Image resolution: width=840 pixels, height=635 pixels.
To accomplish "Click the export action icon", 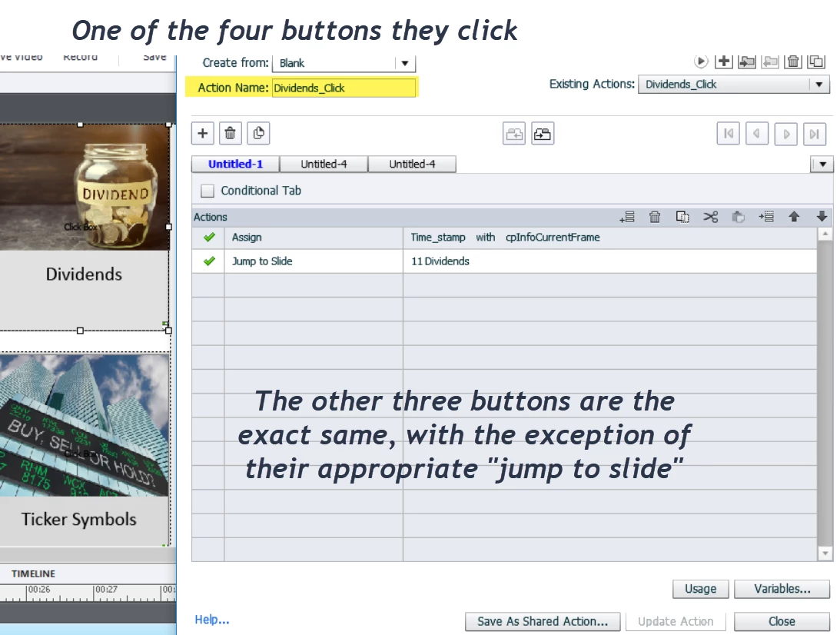I will (x=770, y=62).
